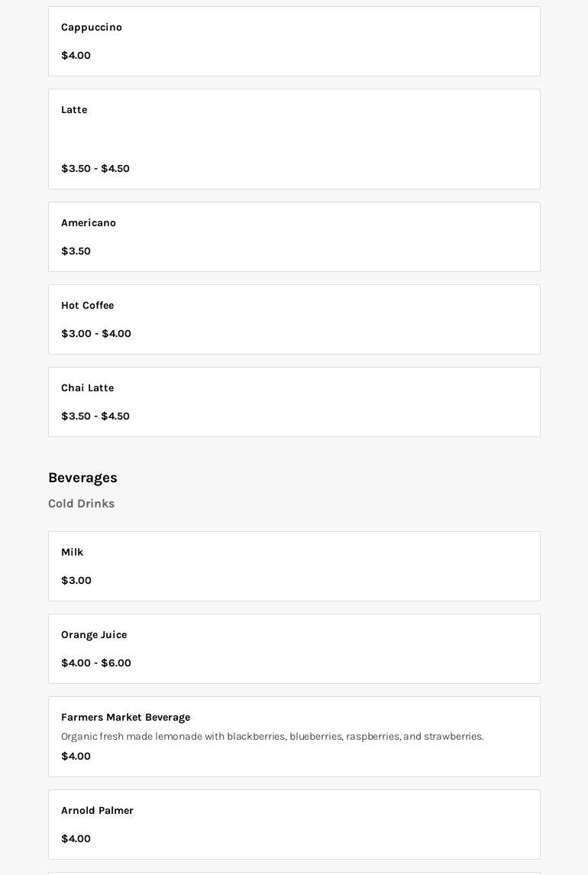Click the Cold Drinks subheading
Screen dimensions: 588x875
point(81,504)
